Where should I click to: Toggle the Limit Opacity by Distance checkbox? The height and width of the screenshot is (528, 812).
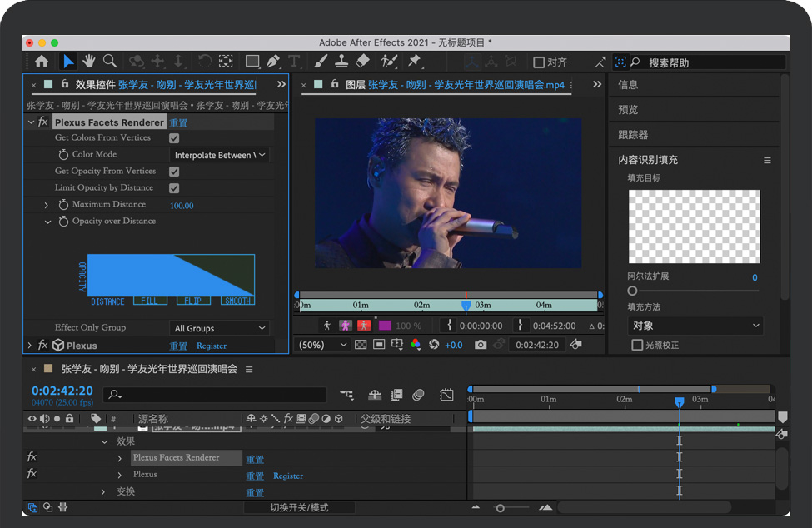click(x=174, y=188)
